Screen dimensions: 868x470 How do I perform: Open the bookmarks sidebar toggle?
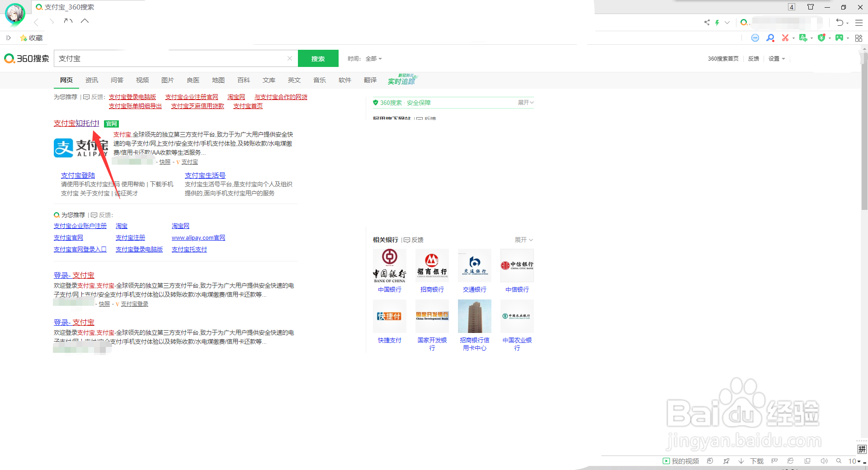click(8, 38)
